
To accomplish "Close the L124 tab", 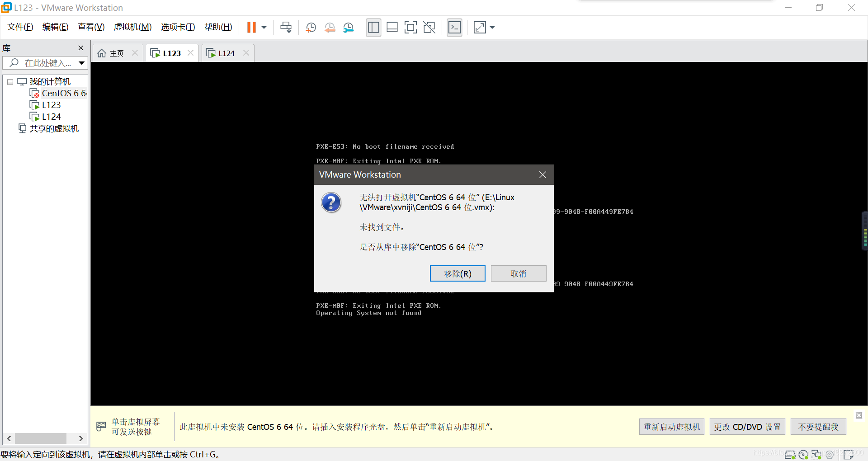I will [x=246, y=53].
